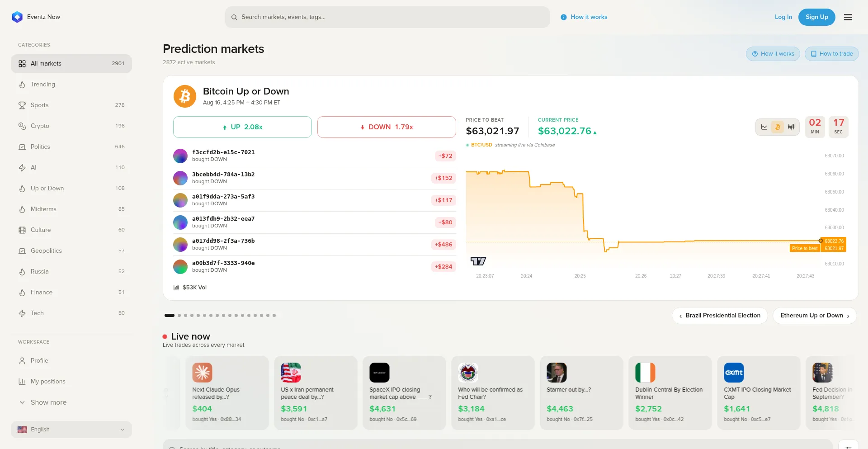Click the CXMT IPO card logo

tap(734, 373)
